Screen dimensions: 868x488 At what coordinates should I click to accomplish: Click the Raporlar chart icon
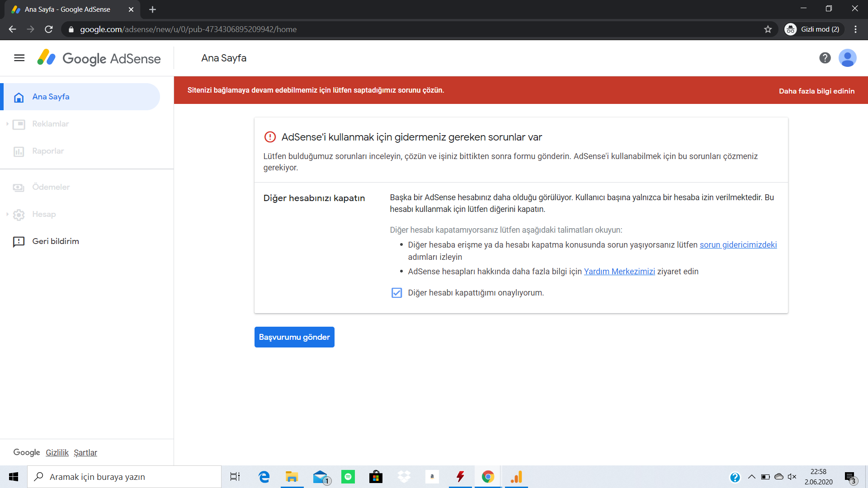19,151
